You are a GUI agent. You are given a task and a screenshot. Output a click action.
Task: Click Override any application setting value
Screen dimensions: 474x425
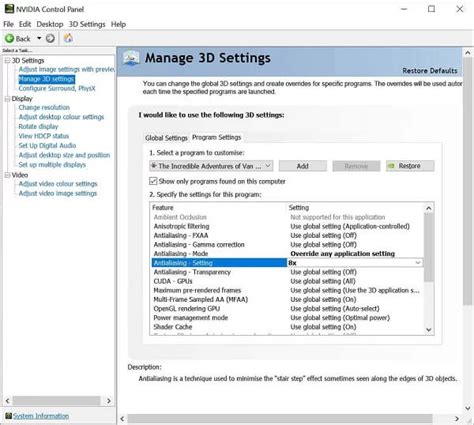342,254
